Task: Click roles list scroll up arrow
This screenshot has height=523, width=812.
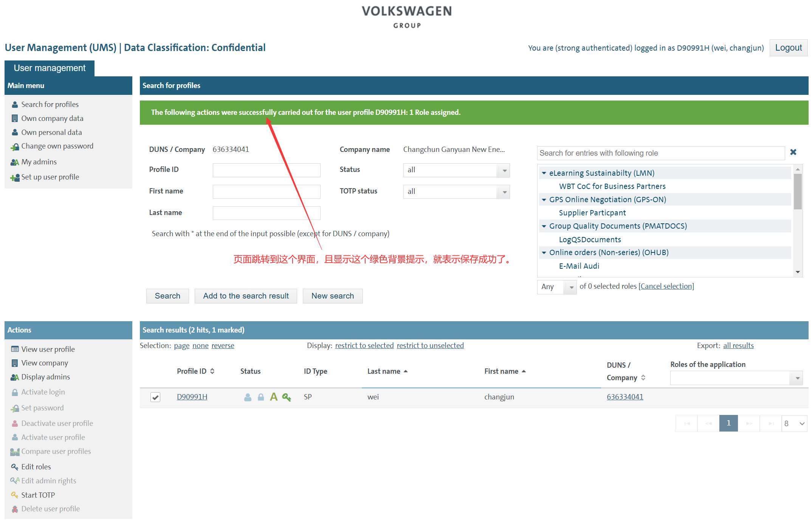Action: pos(798,169)
